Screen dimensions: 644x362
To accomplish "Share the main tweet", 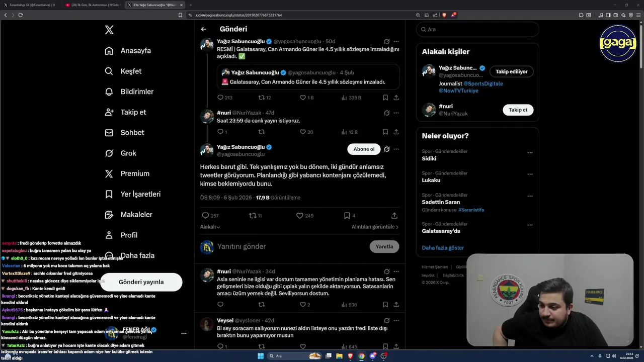I will click(x=394, y=216).
